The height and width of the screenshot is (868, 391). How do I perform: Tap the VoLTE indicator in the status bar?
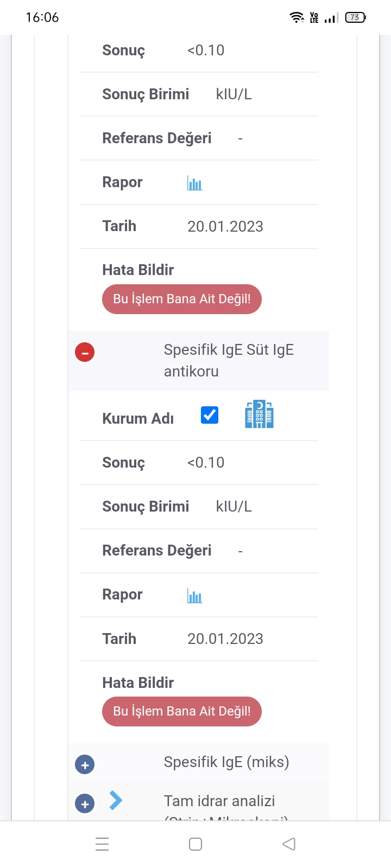(314, 17)
